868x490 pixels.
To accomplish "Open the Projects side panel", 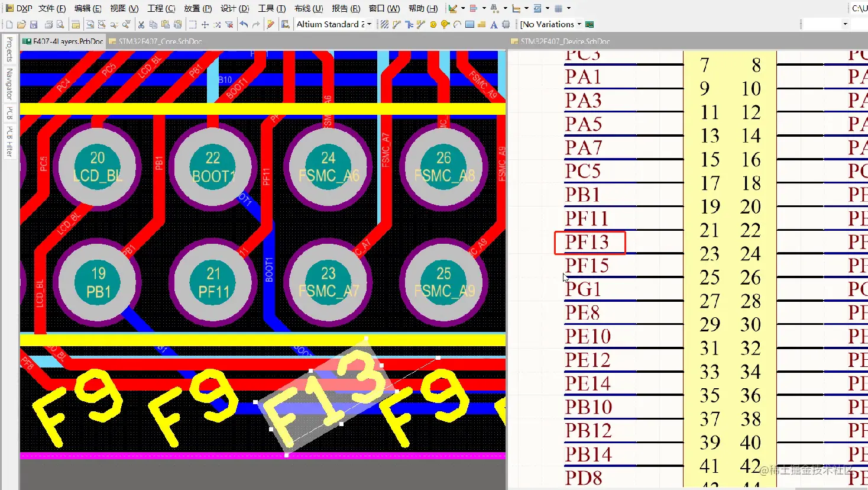I will coord(9,50).
